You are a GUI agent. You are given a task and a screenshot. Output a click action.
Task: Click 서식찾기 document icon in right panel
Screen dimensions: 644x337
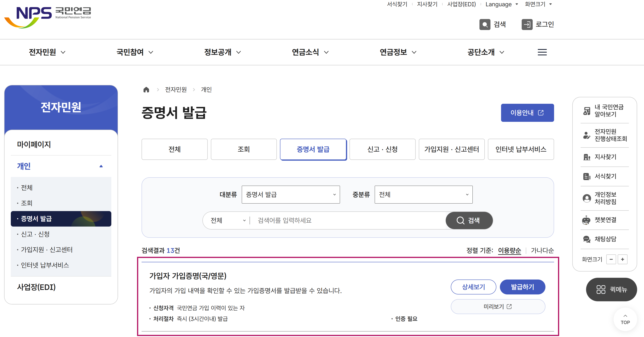[x=586, y=176]
